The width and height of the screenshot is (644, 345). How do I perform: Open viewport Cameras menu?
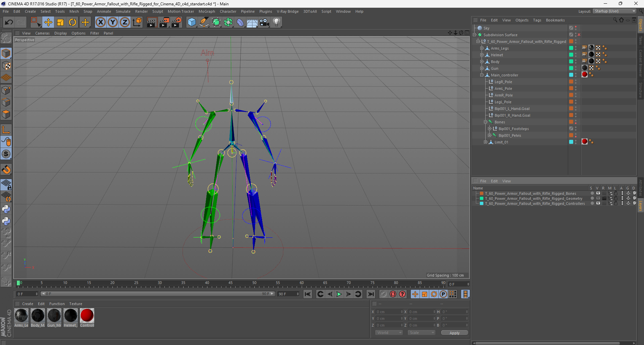42,33
